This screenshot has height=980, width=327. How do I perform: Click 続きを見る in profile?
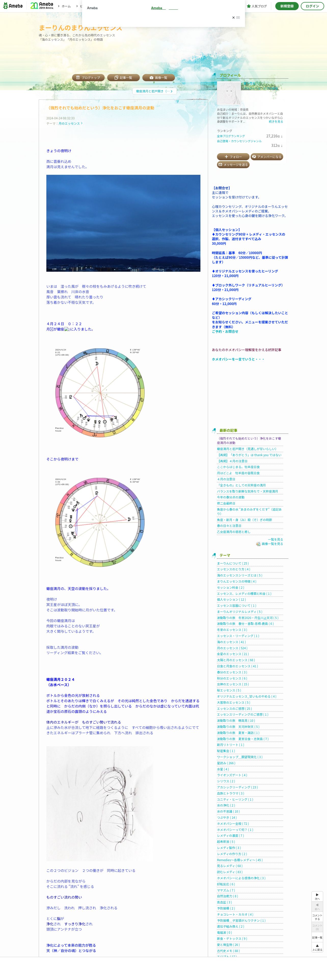[x=276, y=122]
